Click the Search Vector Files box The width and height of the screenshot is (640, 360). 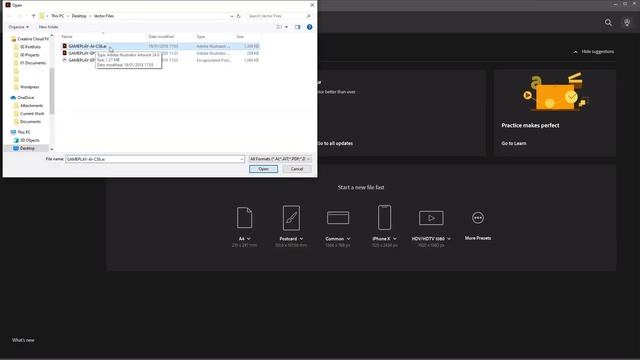coord(279,16)
